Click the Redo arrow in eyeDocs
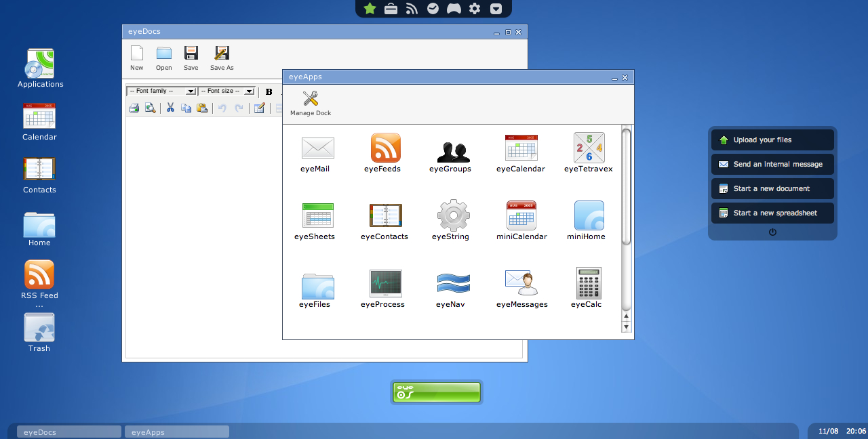Screen dimensions: 868x439 239,108
